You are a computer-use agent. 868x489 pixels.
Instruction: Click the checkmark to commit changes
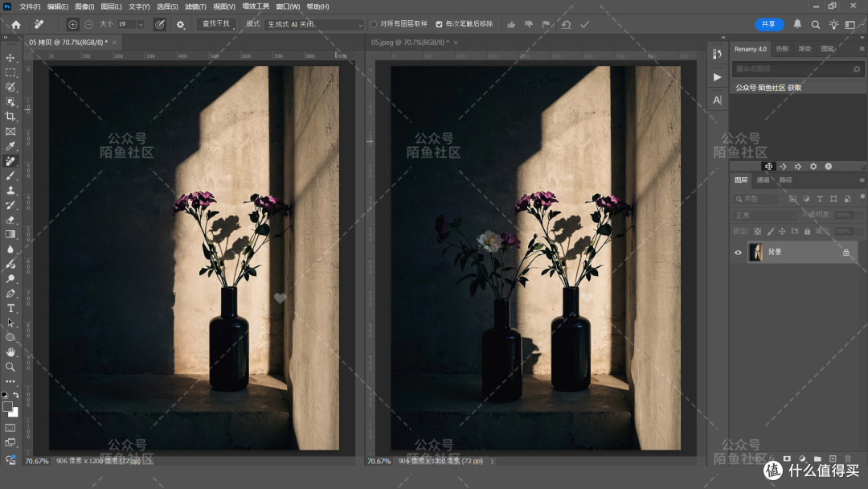(584, 24)
